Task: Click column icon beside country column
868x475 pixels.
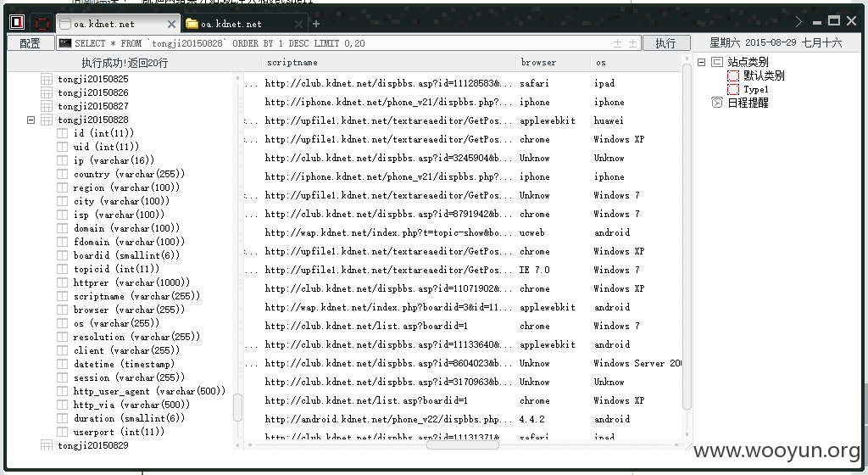Action: (x=63, y=174)
